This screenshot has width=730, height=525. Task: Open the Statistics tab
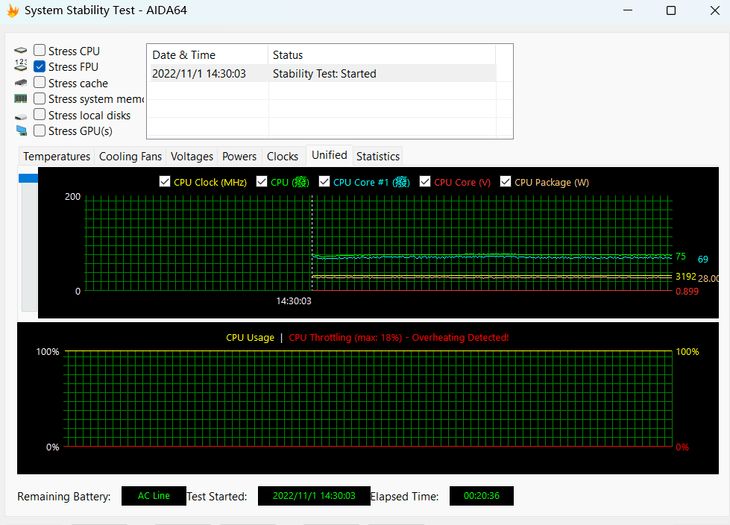click(x=378, y=156)
